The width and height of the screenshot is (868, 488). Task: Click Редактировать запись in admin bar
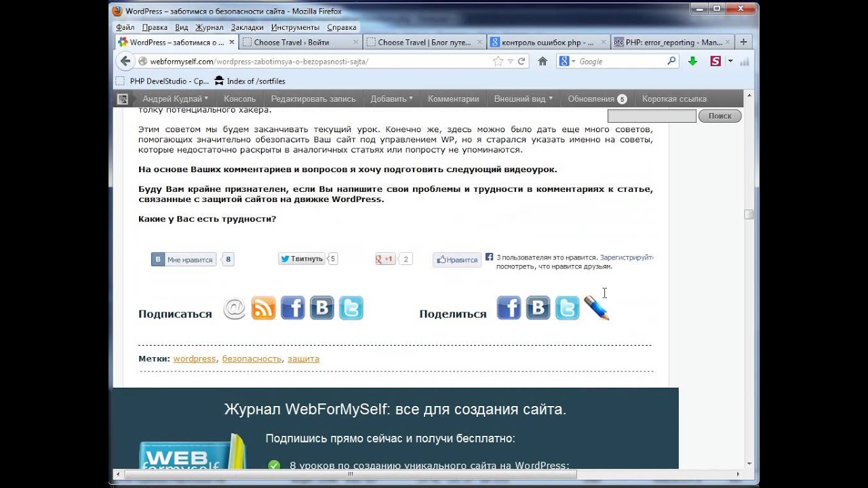(x=313, y=99)
